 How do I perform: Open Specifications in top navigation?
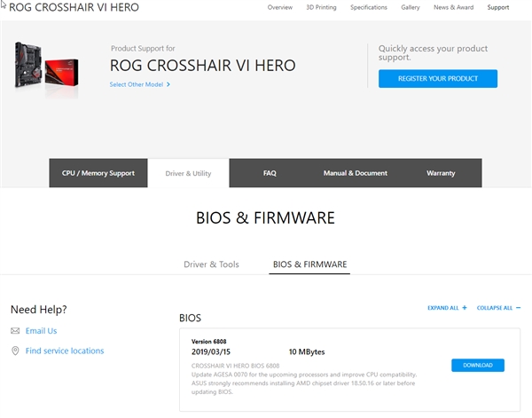point(368,7)
